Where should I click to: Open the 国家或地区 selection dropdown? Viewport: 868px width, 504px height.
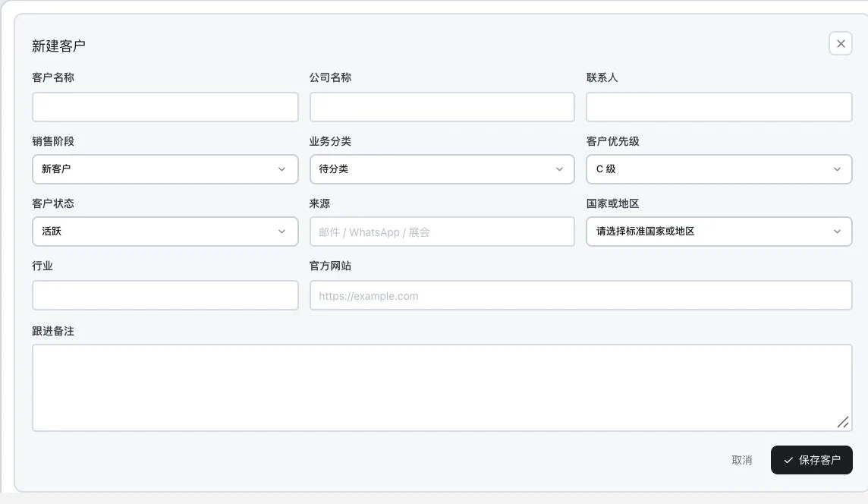point(719,232)
